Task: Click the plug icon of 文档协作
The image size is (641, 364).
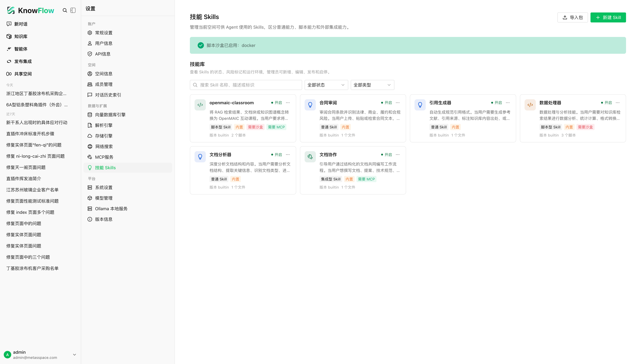Action: coord(310,157)
